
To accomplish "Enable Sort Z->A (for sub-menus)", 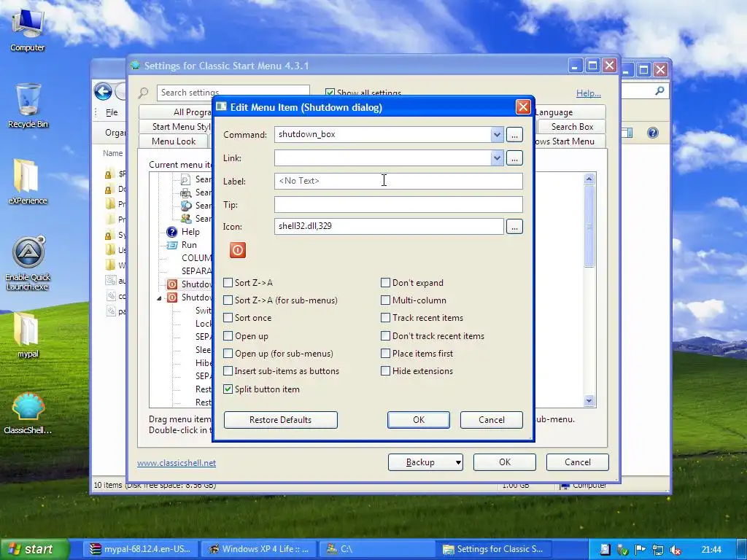I will (x=228, y=300).
